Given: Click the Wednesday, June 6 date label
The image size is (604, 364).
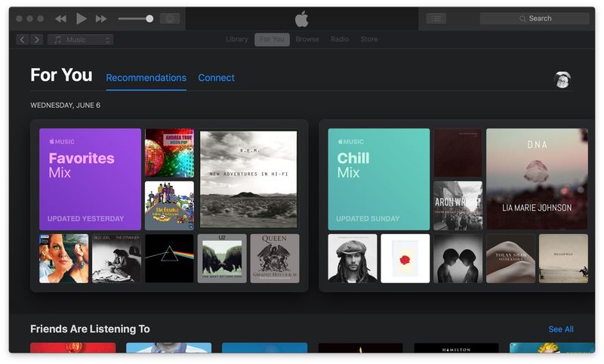Looking at the screenshot, I should tap(65, 105).
